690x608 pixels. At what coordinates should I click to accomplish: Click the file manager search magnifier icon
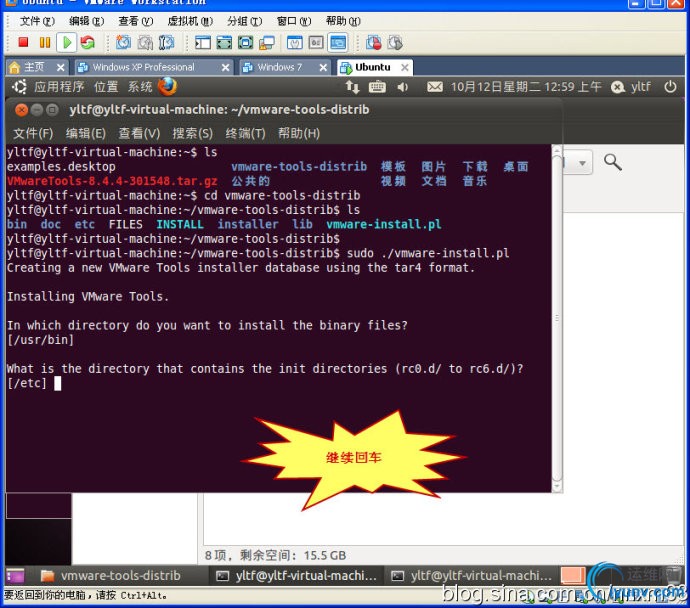coord(612,162)
